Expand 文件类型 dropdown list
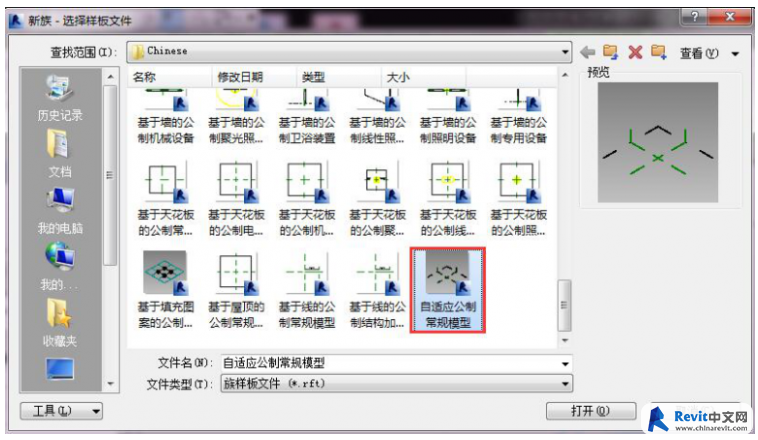 click(x=565, y=384)
